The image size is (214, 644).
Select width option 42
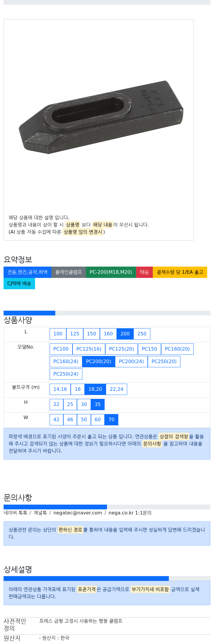tap(56, 420)
